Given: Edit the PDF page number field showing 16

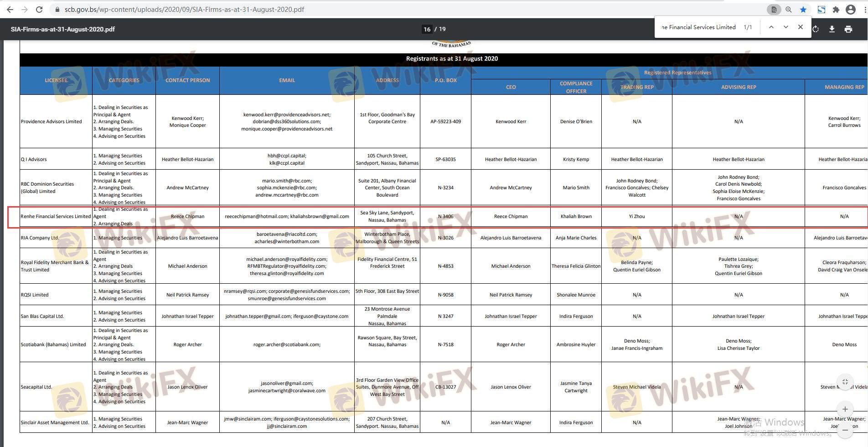Looking at the screenshot, I should pos(427,29).
